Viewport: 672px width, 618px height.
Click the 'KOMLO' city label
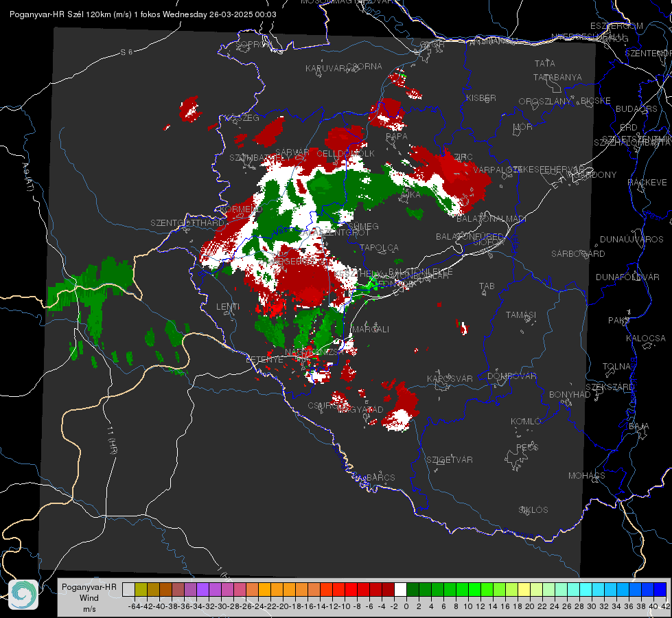tap(526, 422)
